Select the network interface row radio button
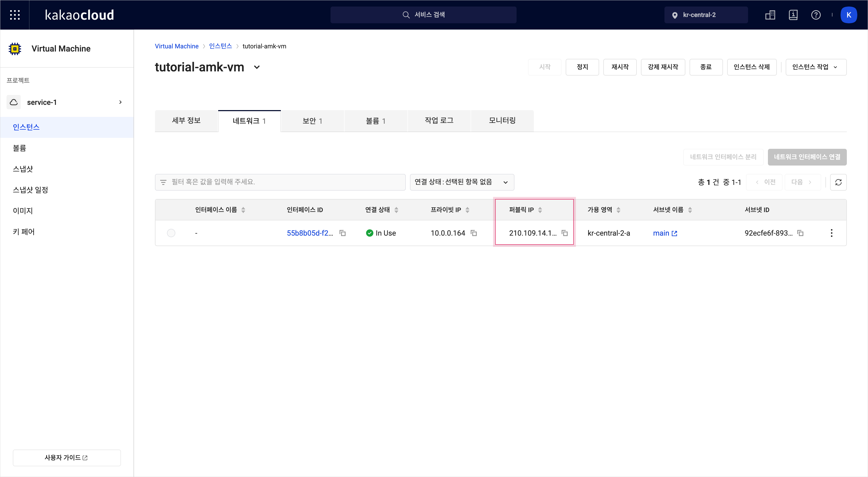The image size is (868, 477). coord(171,233)
